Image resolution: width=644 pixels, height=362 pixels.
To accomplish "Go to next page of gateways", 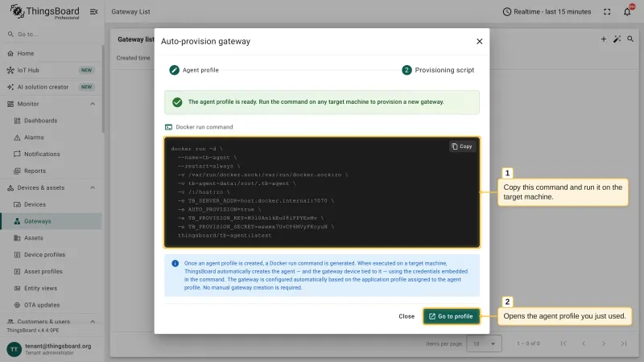I will pos(604,343).
